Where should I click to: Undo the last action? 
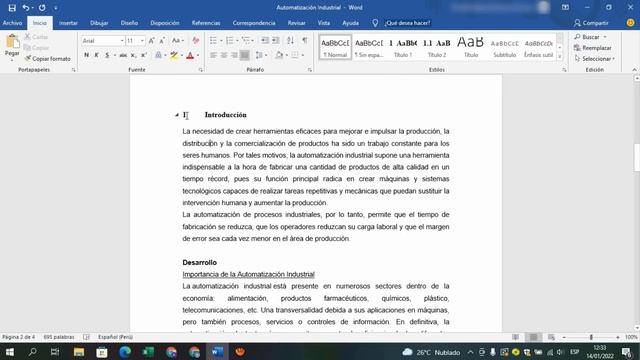click(x=26, y=8)
